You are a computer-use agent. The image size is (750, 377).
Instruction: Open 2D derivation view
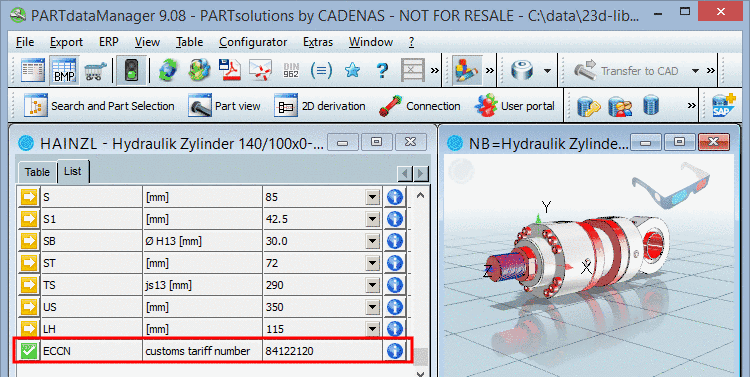pyautogui.click(x=320, y=106)
